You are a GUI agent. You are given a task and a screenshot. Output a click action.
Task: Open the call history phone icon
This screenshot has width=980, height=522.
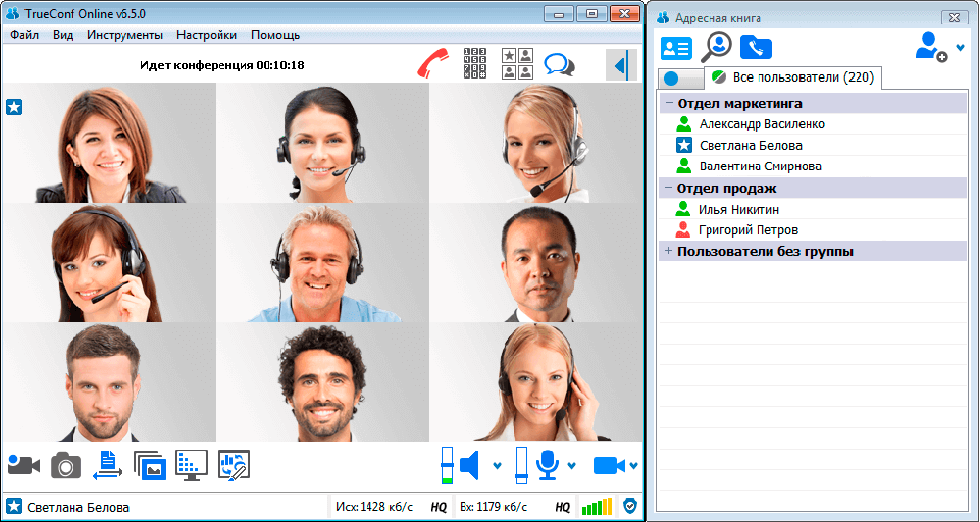tap(756, 47)
